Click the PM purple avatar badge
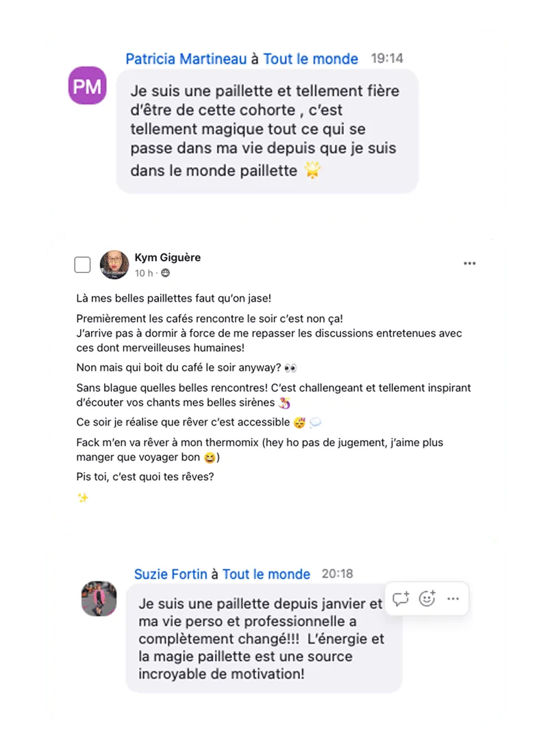548x756 pixels. tap(87, 86)
